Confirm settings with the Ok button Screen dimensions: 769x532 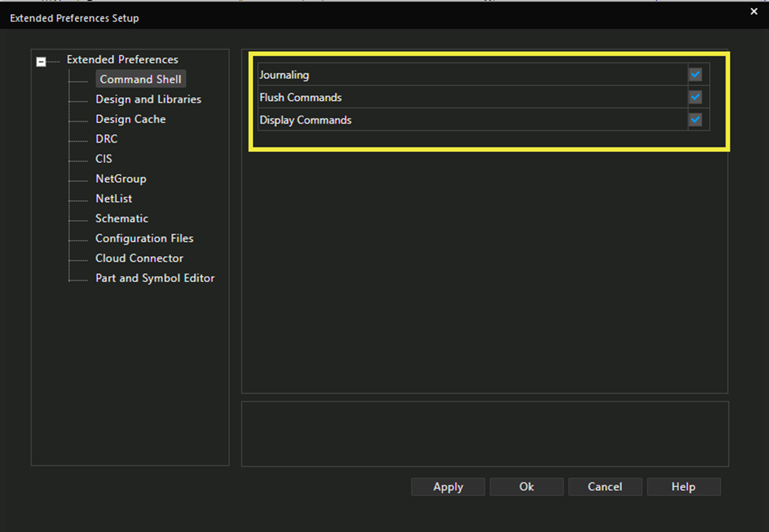526,486
